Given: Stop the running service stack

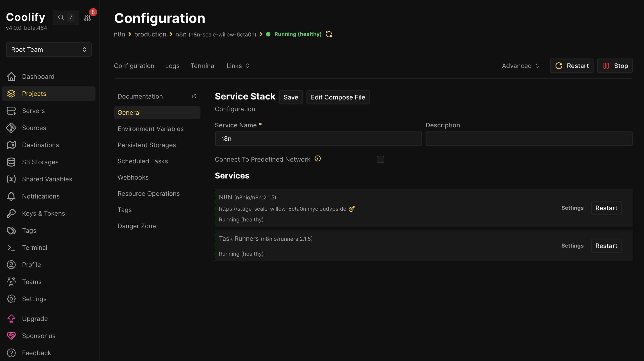Looking at the screenshot, I should coord(615,65).
